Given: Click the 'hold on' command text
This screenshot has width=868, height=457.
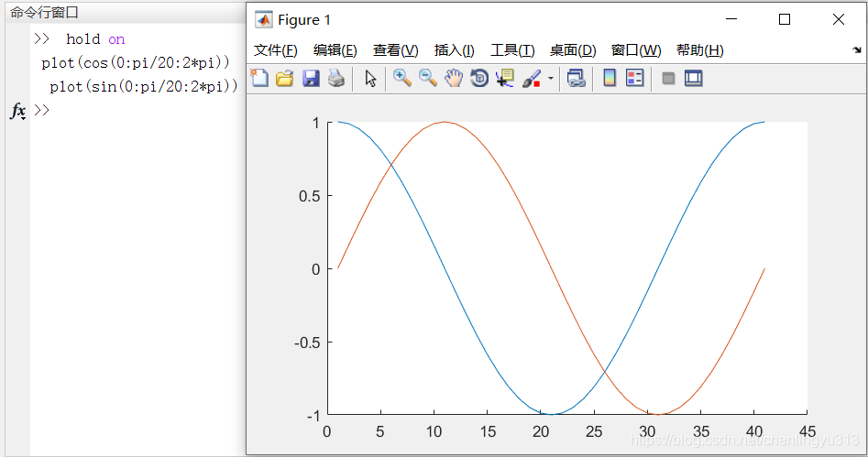Looking at the screenshot, I should click(x=95, y=39).
